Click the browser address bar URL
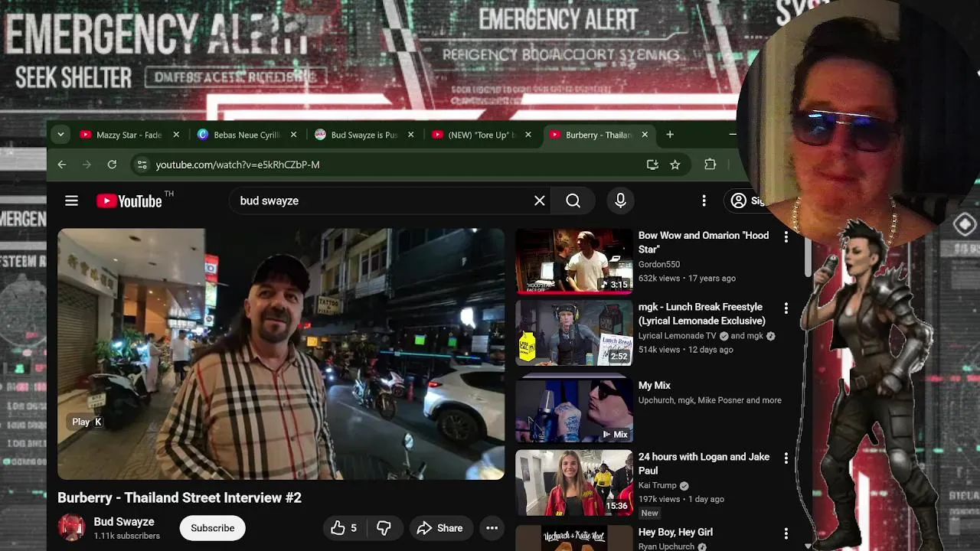Screen dimensions: 980x551 (237, 165)
